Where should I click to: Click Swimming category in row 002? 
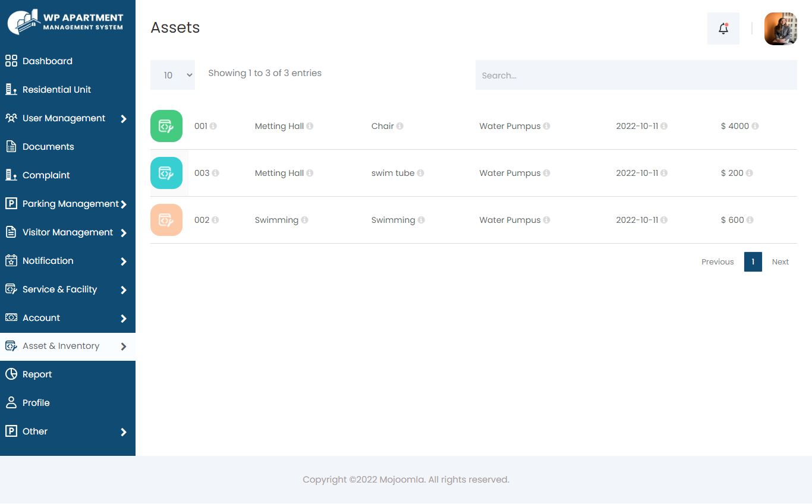tap(276, 220)
